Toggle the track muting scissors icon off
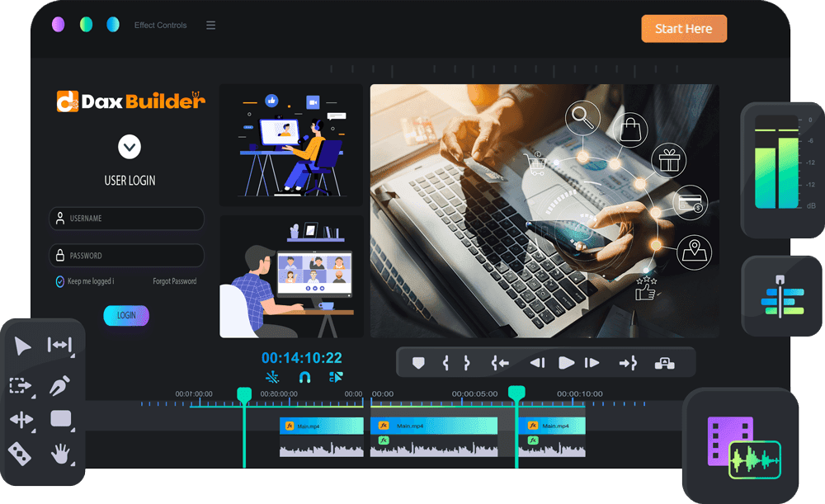Image resolution: width=825 pixels, height=504 pixels. (271, 377)
